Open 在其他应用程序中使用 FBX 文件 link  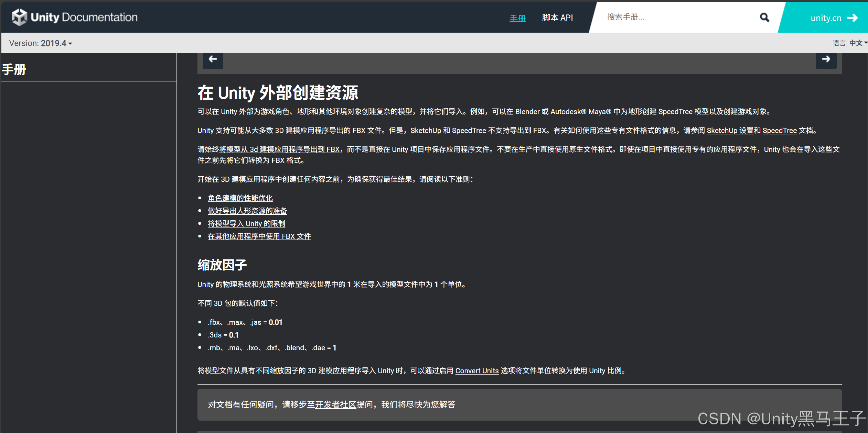(259, 236)
